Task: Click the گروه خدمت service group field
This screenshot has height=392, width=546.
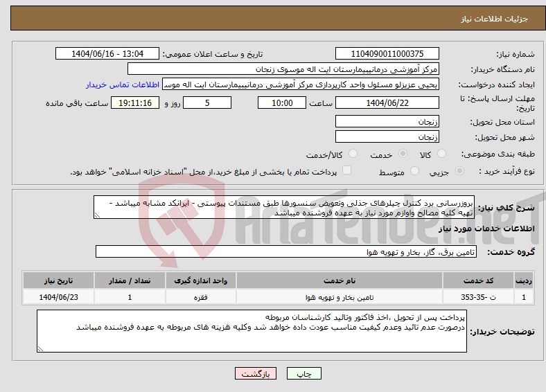Action: pos(286,251)
